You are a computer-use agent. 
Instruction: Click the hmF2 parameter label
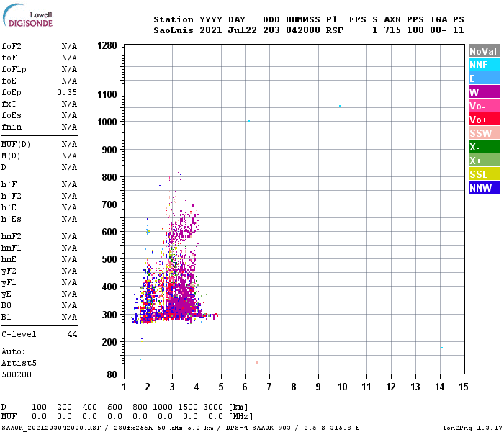pos(12,237)
